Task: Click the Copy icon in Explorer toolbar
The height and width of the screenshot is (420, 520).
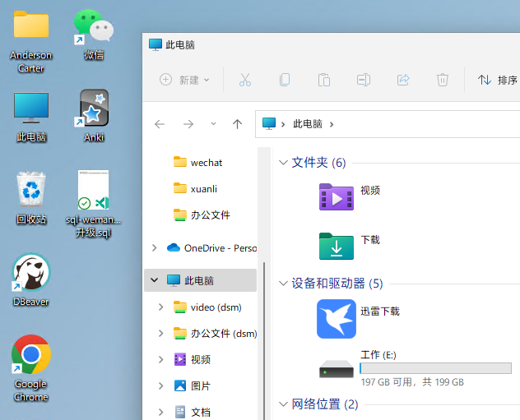Action: point(285,80)
